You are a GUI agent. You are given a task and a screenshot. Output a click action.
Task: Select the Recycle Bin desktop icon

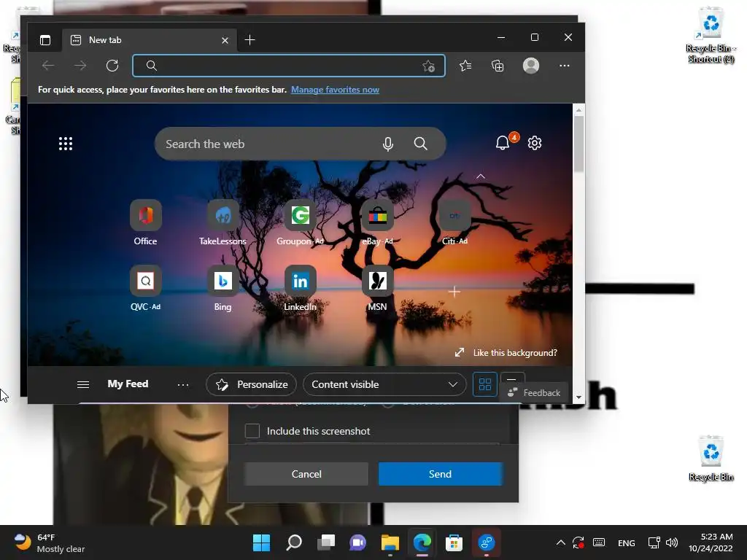[711, 458]
